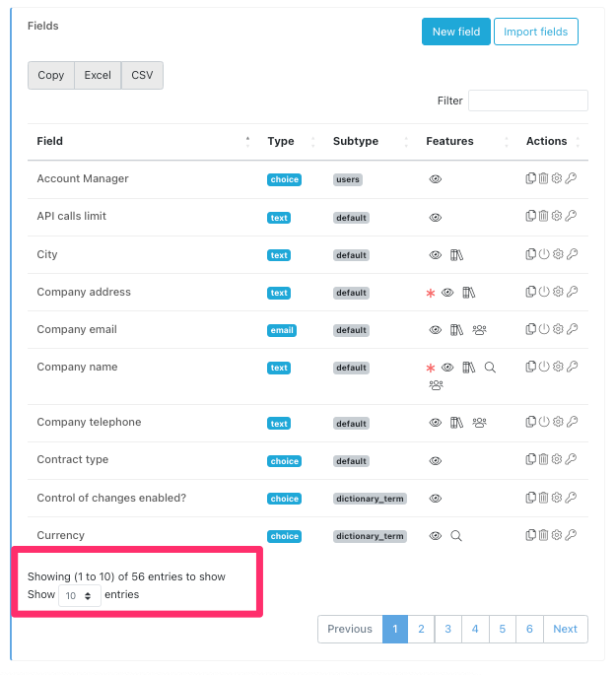
Task: Toggle the eye icon for Account Manager
Action: [436, 179]
